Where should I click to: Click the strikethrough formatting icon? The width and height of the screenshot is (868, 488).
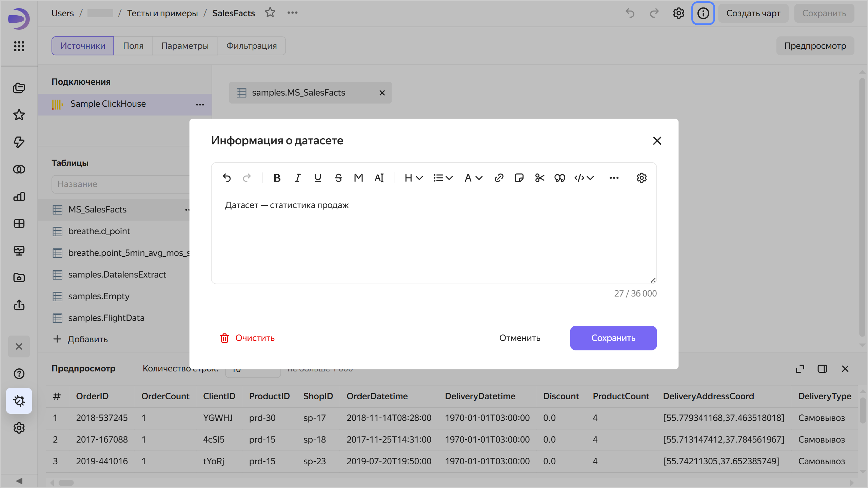click(338, 178)
